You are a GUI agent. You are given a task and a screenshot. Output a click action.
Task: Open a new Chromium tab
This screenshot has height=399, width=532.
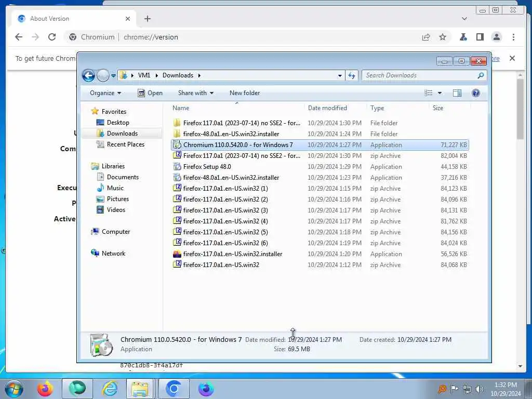pos(147,19)
